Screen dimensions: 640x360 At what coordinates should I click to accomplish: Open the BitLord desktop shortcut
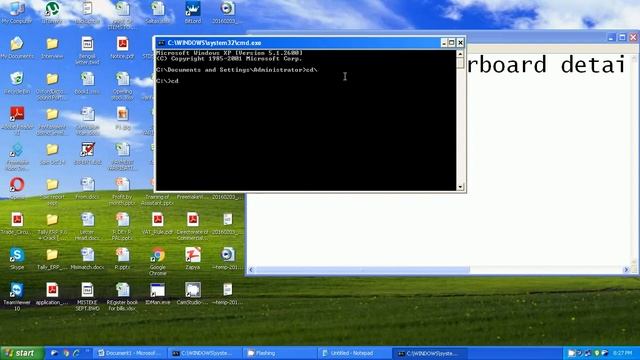click(x=193, y=12)
